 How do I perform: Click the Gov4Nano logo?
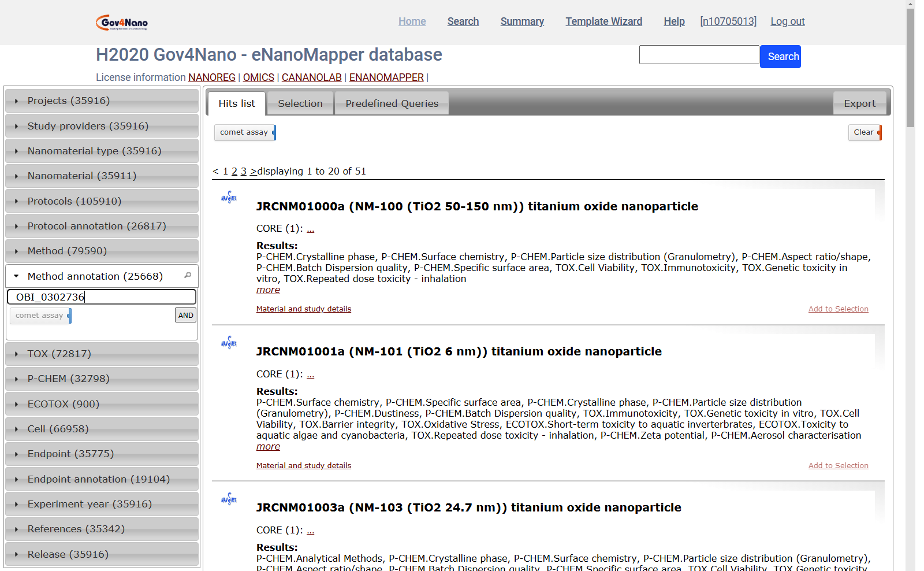122,23
